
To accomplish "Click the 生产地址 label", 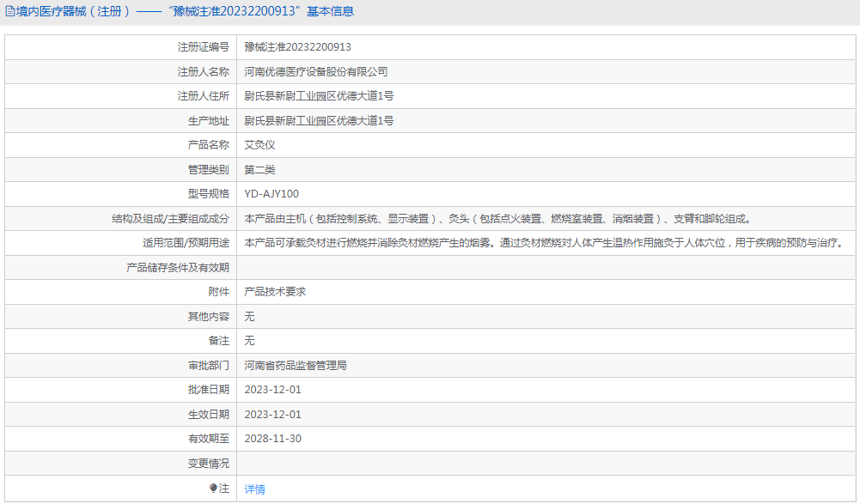I will pyautogui.click(x=209, y=121).
